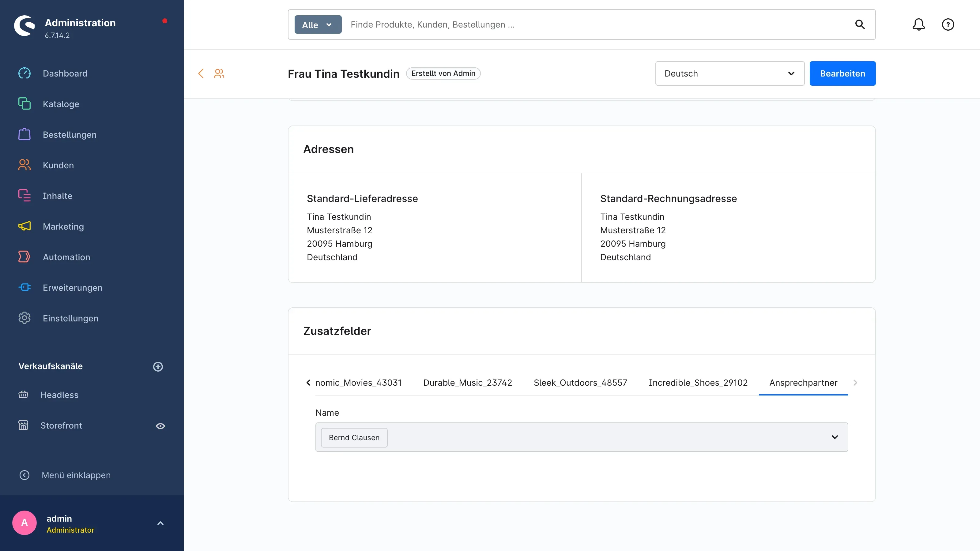Click the search magnifier icon
This screenshot has width=980, height=551.
(860, 25)
